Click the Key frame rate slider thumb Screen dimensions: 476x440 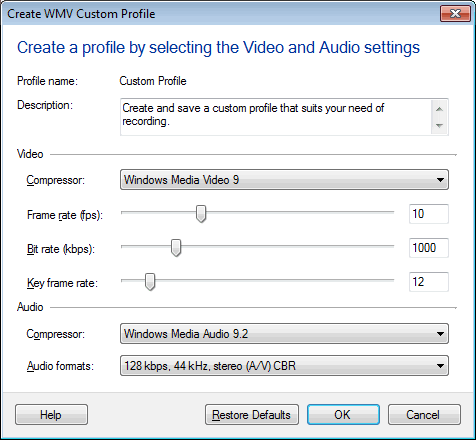[150, 282]
